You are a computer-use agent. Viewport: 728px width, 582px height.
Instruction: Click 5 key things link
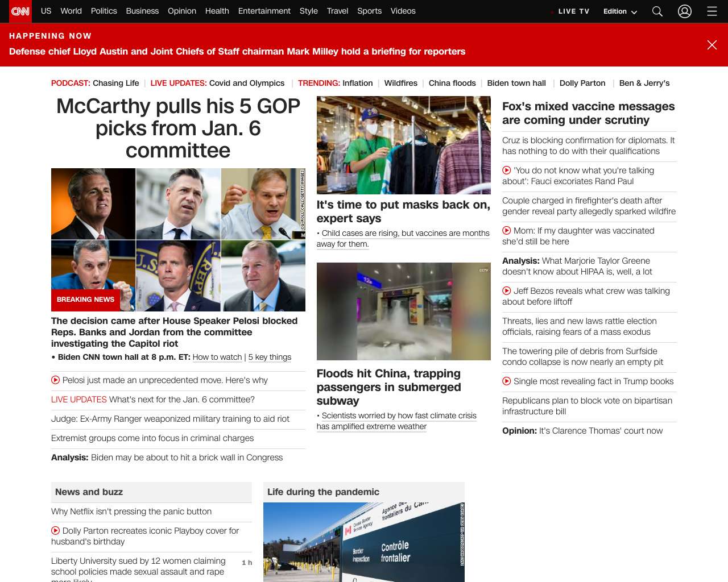(x=270, y=357)
